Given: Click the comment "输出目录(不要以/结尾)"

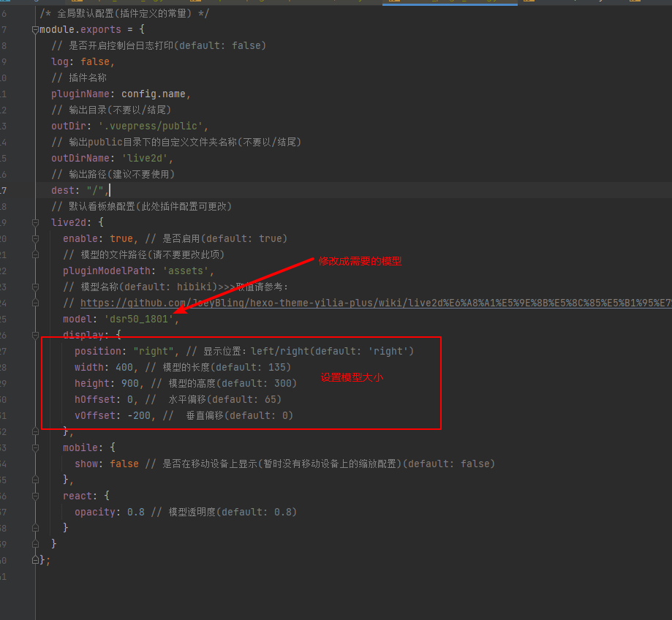Looking at the screenshot, I should [x=120, y=110].
